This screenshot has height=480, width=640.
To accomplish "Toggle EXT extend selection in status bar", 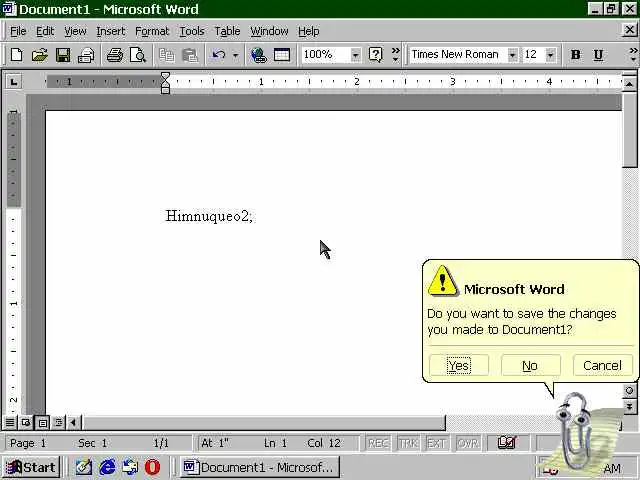I will [x=436, y=443].
